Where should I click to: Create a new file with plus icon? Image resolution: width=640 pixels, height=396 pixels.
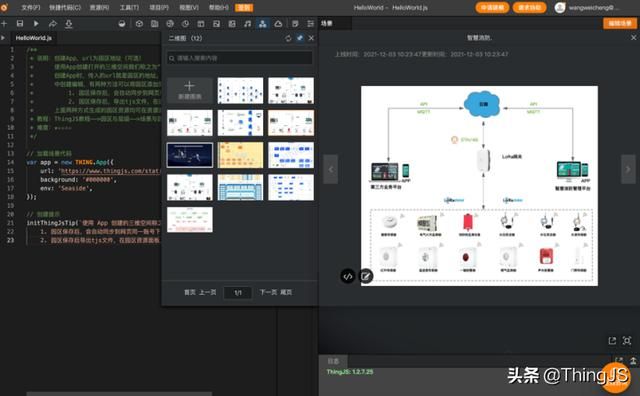pos(4,24)
